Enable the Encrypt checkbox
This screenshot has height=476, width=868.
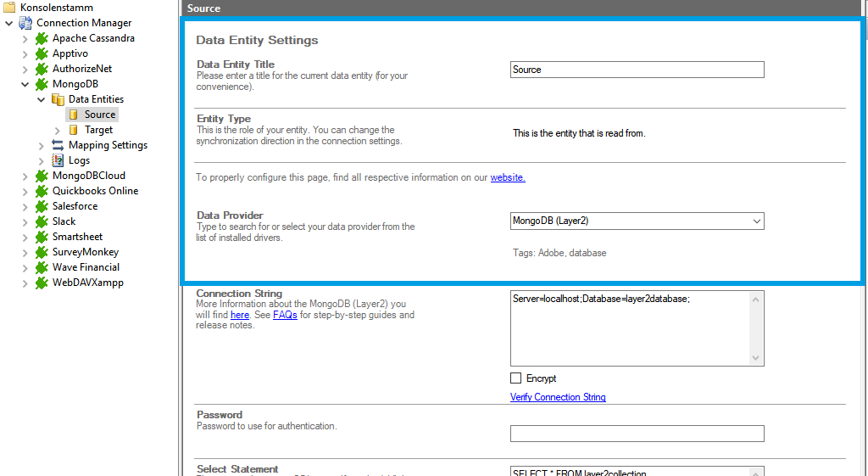515,378
